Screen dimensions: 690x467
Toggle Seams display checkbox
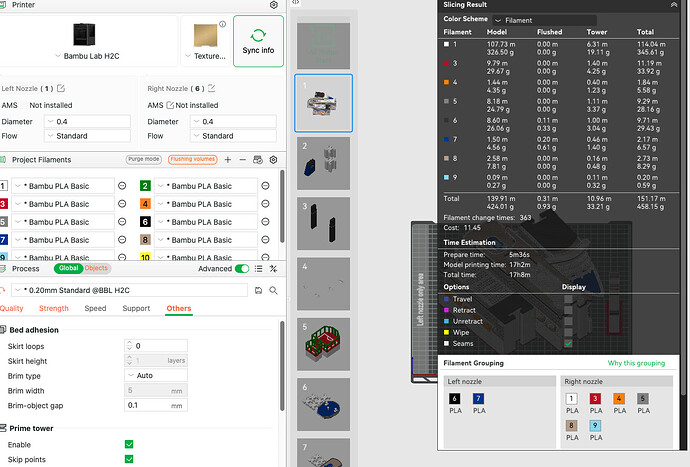point(568,343)
